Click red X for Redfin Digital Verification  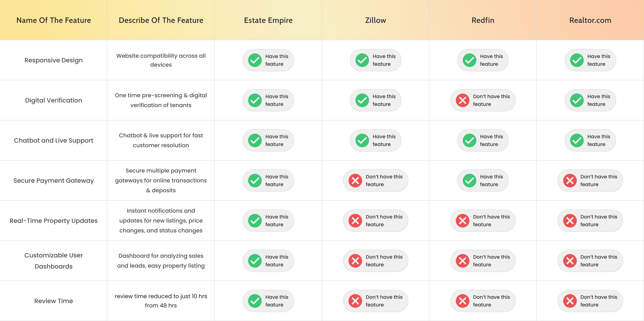[463, 100]
